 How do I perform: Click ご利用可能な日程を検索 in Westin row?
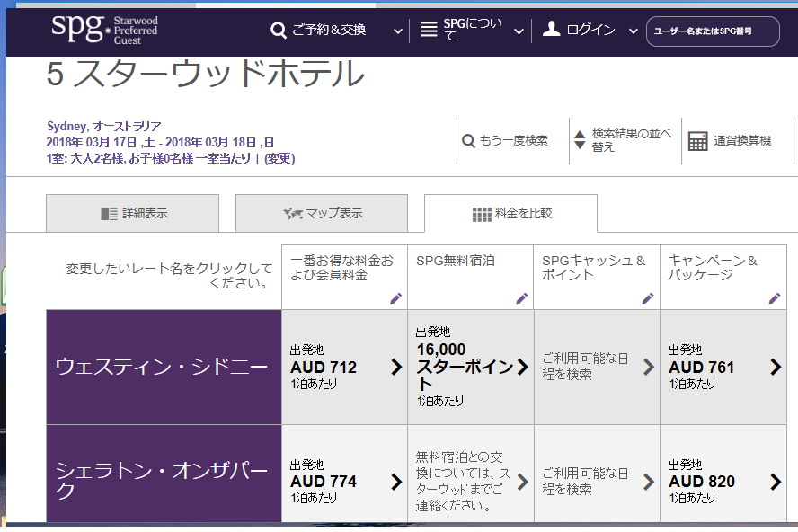tap(585, 367)
